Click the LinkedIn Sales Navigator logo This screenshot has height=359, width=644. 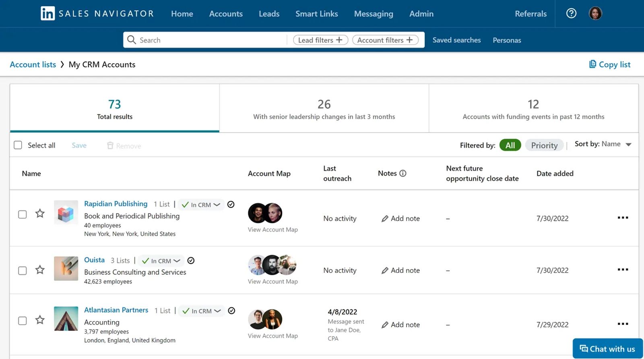click(x=97, y=14)
